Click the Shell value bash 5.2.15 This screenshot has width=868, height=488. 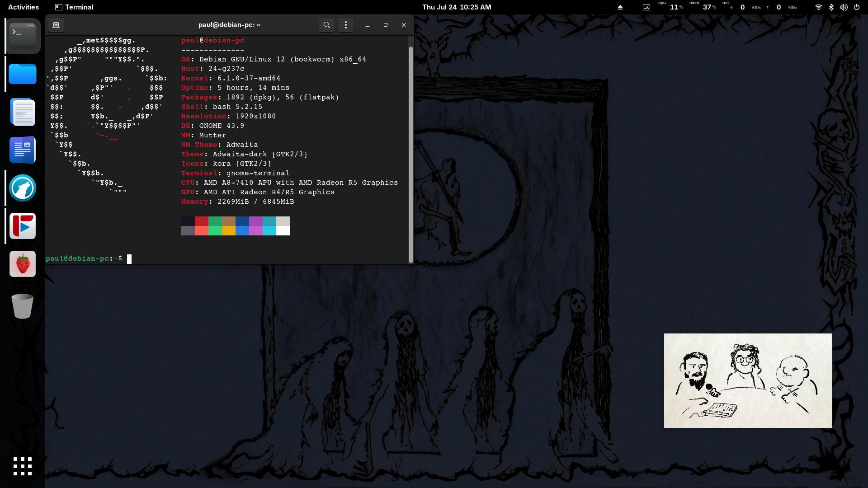pyautogui.click(x=237, y=107)
